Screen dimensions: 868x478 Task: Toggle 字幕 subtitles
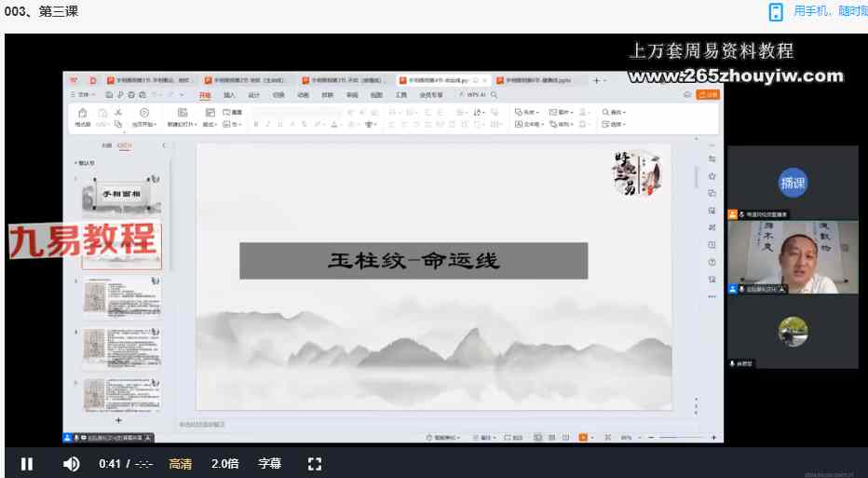(x=269, y=464)
